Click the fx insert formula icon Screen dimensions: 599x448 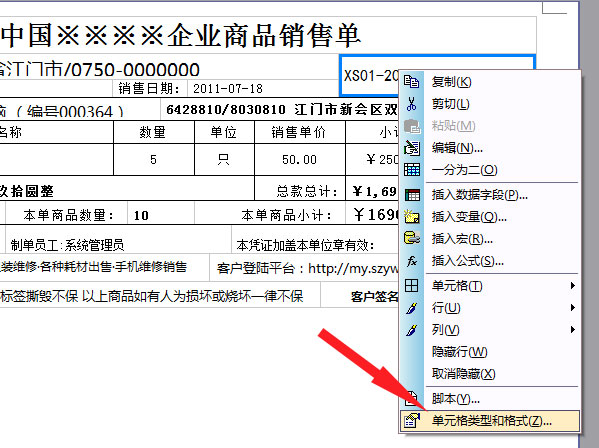412,261
